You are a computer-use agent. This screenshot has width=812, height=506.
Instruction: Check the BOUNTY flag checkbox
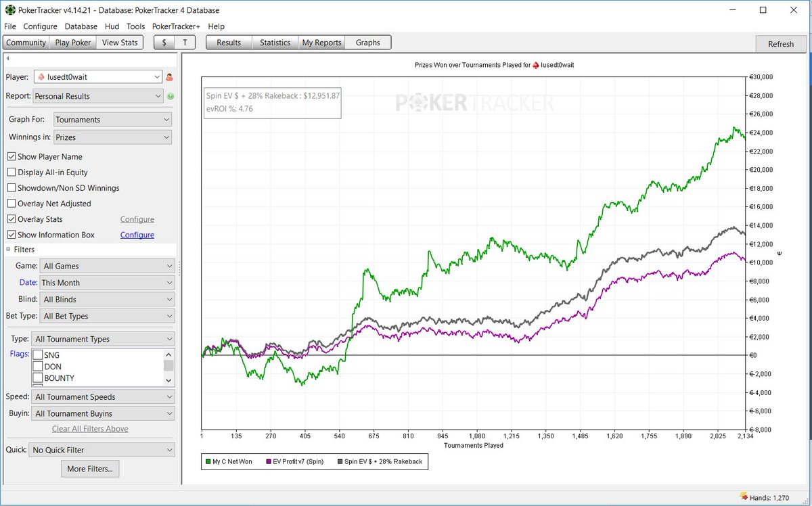(38, 378)
